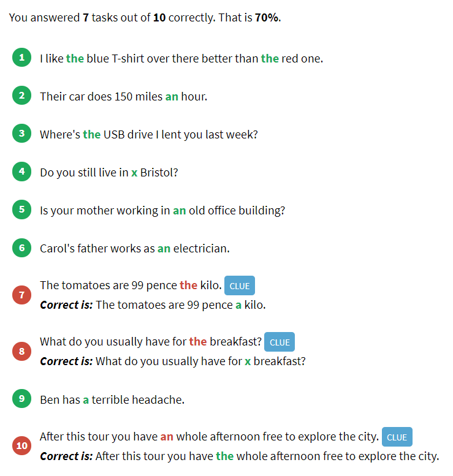453x476 pixels.
Task: Click the green number 1 badge
Action: tap(21, 58)
